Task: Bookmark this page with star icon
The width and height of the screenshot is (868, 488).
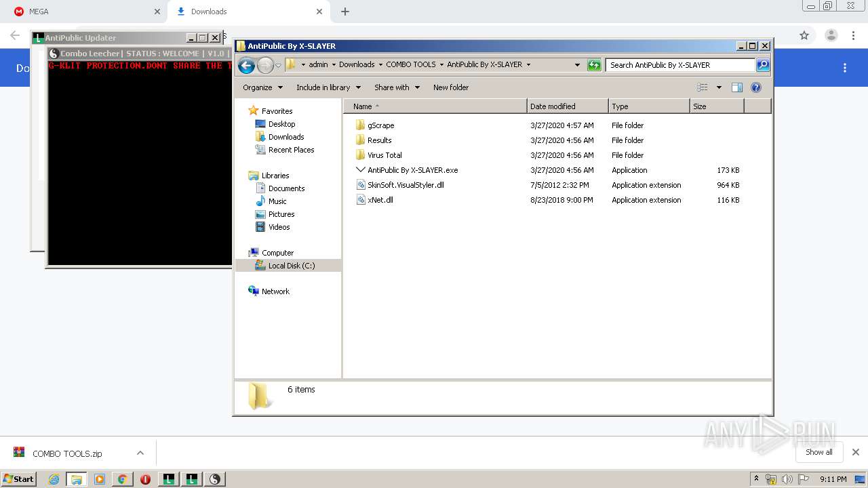Action: [x=804, y=35]
